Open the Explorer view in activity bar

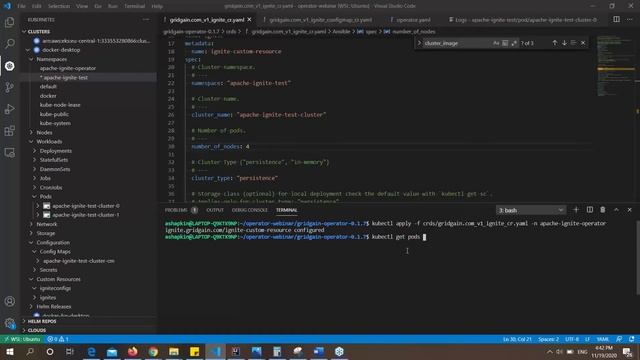coord(9,22)
